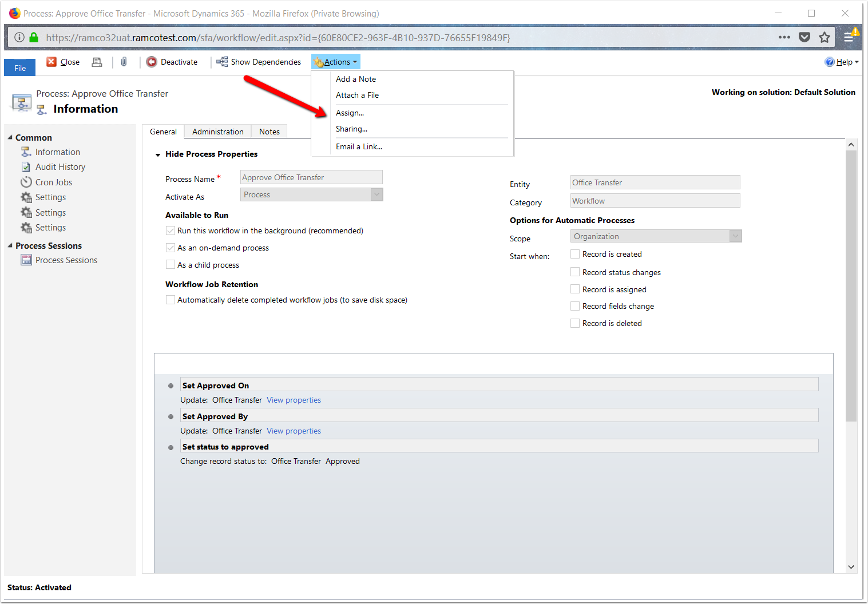Check Record is created option

pyautogui.click(x=575, y=254)
